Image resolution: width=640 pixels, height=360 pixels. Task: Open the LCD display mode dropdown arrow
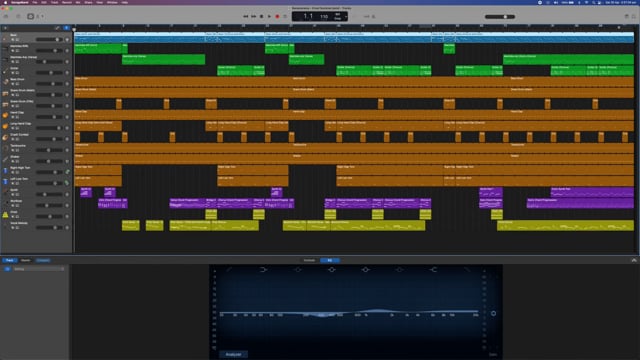pyautogui.click(x=346, y=17)
